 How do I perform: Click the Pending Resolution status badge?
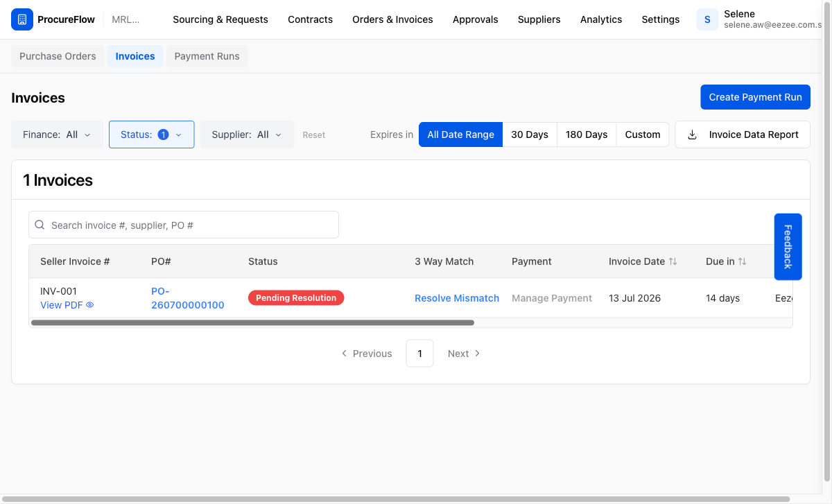click(x=296, y=298)
